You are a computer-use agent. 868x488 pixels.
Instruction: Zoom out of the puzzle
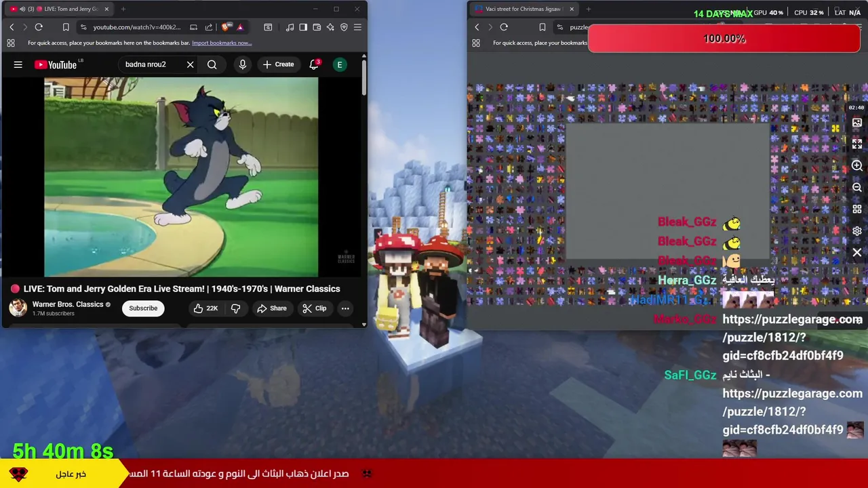tap(857, 187)
